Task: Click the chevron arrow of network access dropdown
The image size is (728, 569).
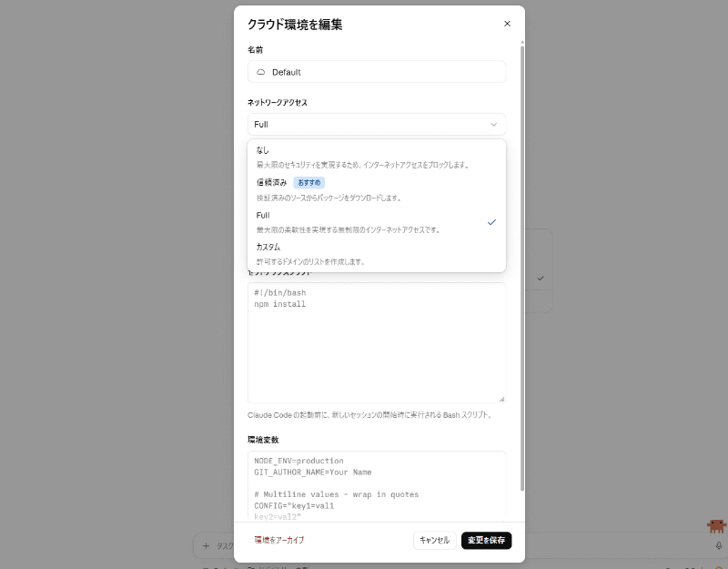Action: coord(493,125)
